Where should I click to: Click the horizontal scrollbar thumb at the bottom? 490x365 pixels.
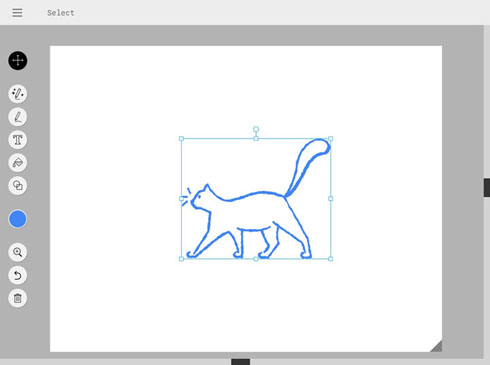(x=241, y=362)
